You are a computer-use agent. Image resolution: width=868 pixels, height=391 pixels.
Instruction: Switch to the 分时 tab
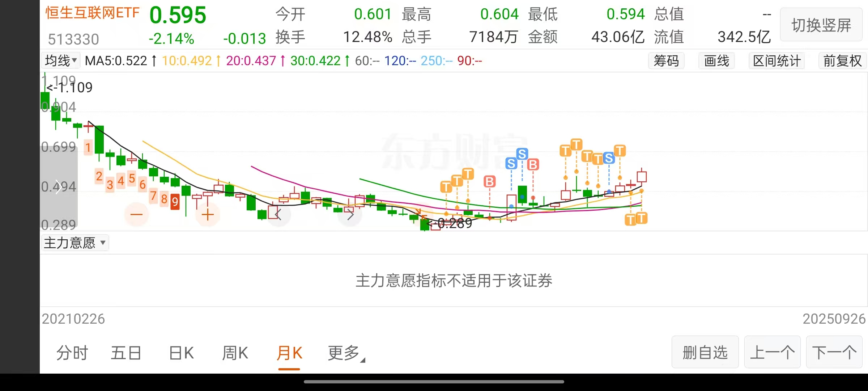click(x=72, y=353)
